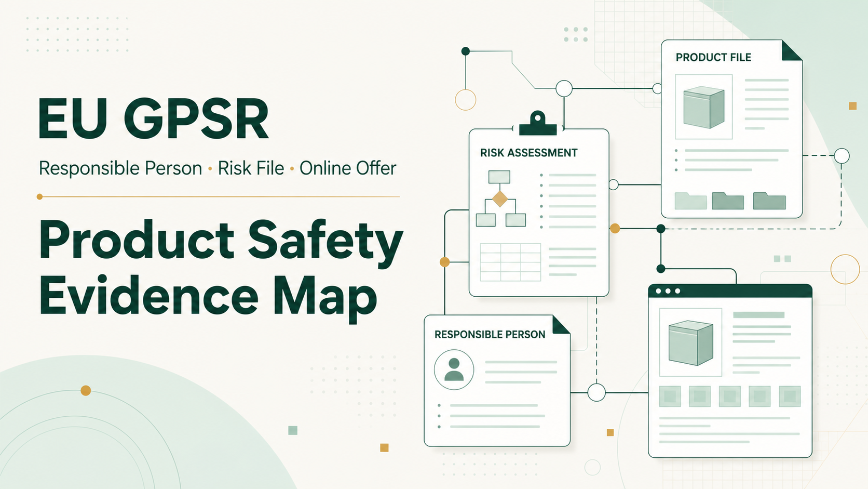Click the darkest rightmost folder icon in Product File

point(769,201)
